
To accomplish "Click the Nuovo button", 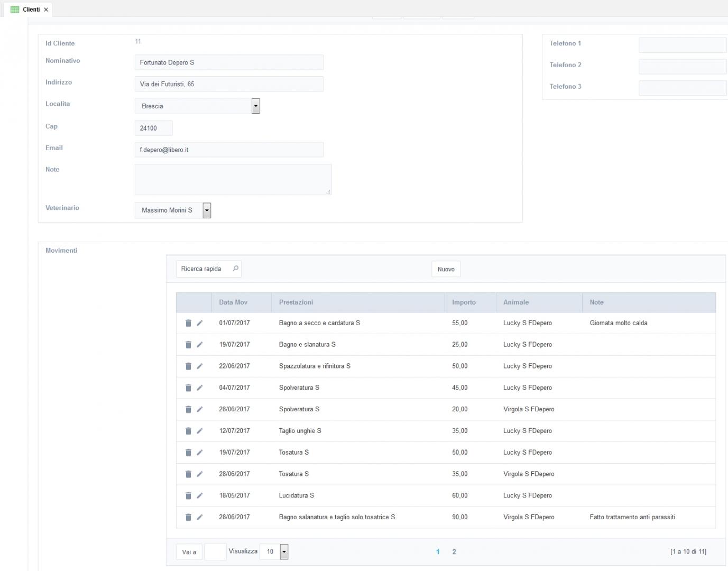I will point(446,269).
